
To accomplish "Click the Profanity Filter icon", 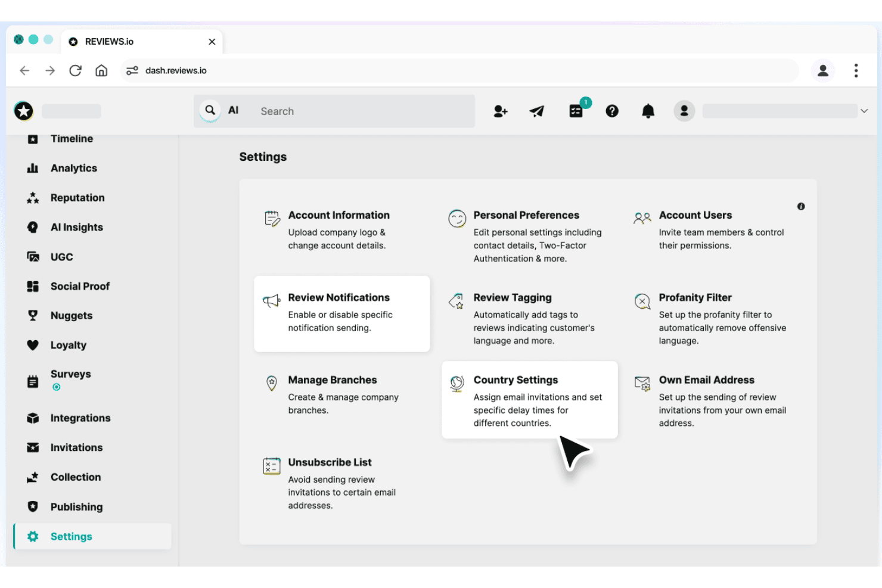I will click(642, 301).
